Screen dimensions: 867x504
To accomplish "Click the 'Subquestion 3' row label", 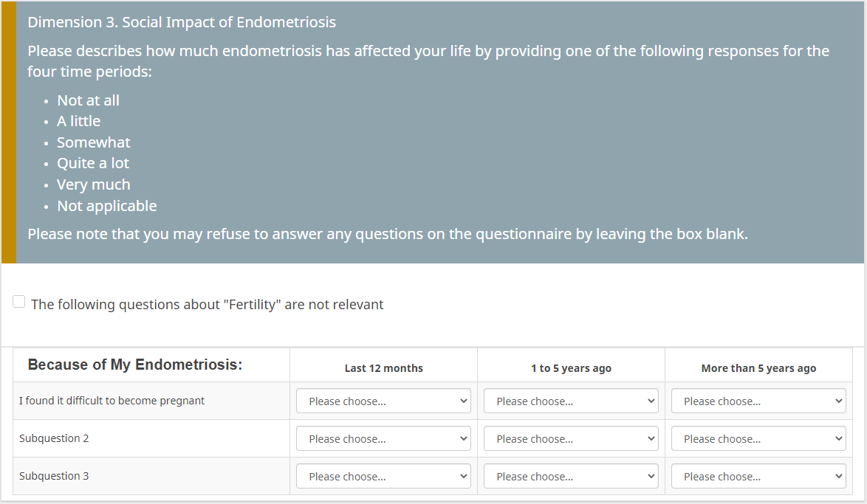I will (x=54, y=476).
